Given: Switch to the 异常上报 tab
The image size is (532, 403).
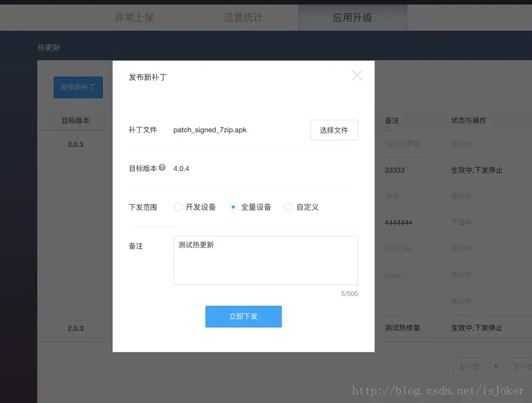Looking at the screenshot, I should (x=135, y=17).
